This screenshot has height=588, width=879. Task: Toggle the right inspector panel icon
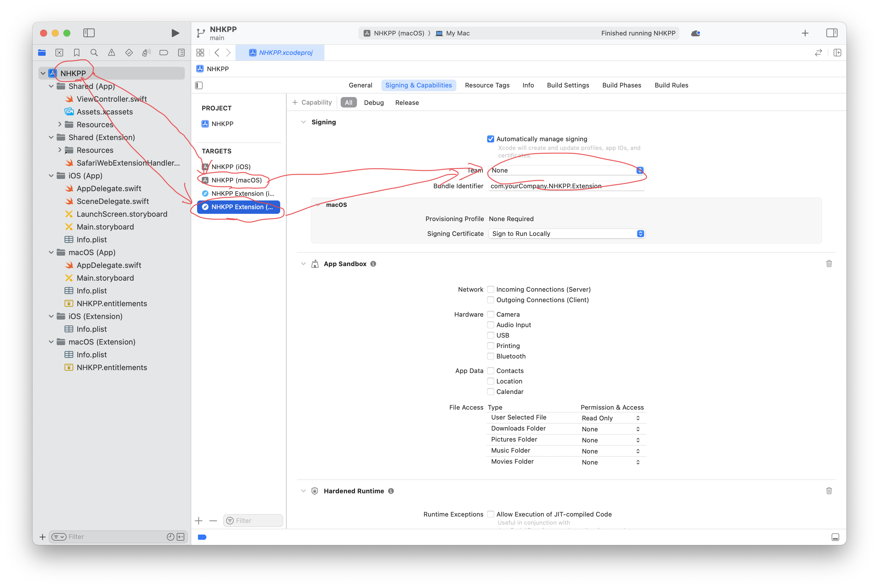click(x=831, y=33)
